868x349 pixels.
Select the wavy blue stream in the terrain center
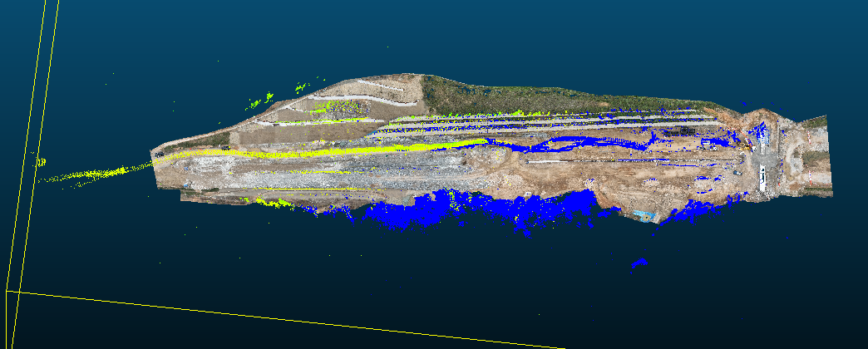(x=574, y=141)
